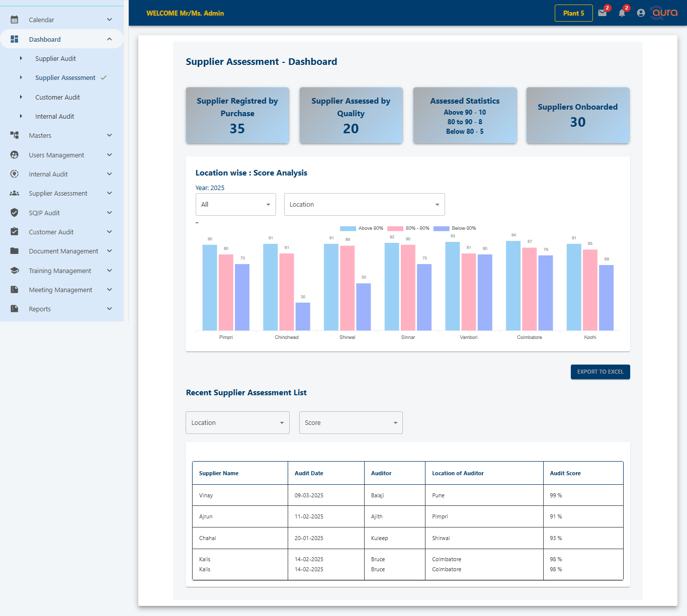Click the Document Management folder icon
687x616 pixels.
click(x=15, y=251)
